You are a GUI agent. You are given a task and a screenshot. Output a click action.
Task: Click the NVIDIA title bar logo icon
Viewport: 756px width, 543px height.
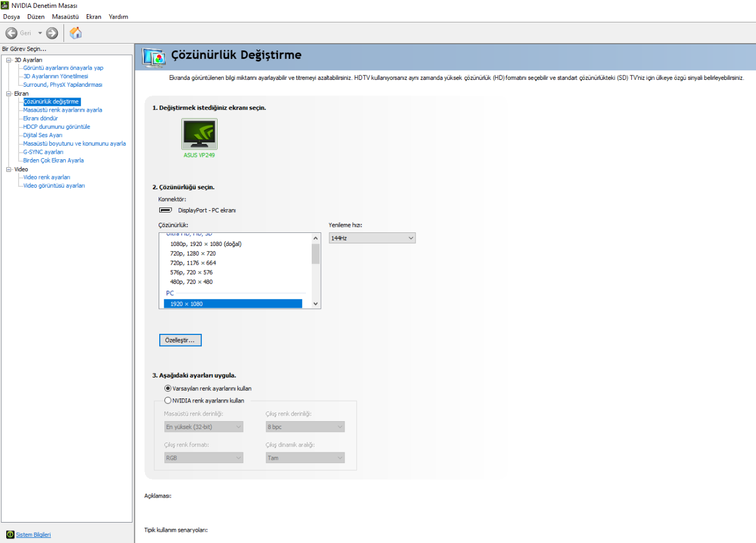[5, 5]
